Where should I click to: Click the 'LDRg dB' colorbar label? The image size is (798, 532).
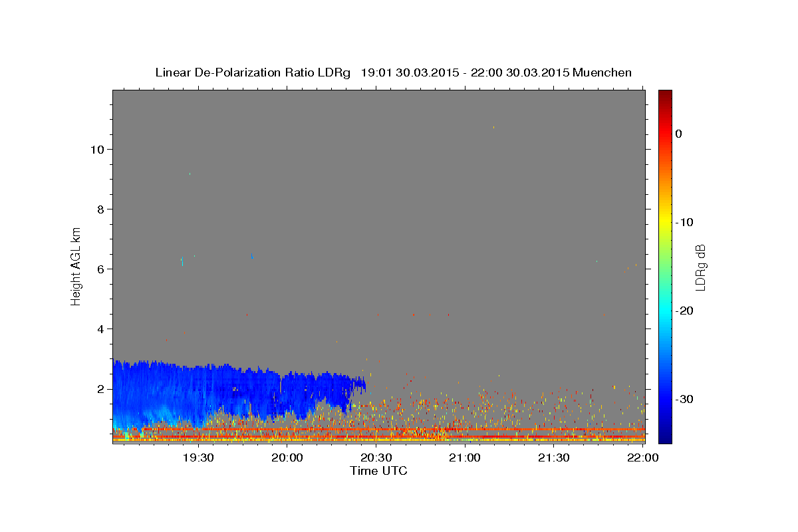coord(700,267)
